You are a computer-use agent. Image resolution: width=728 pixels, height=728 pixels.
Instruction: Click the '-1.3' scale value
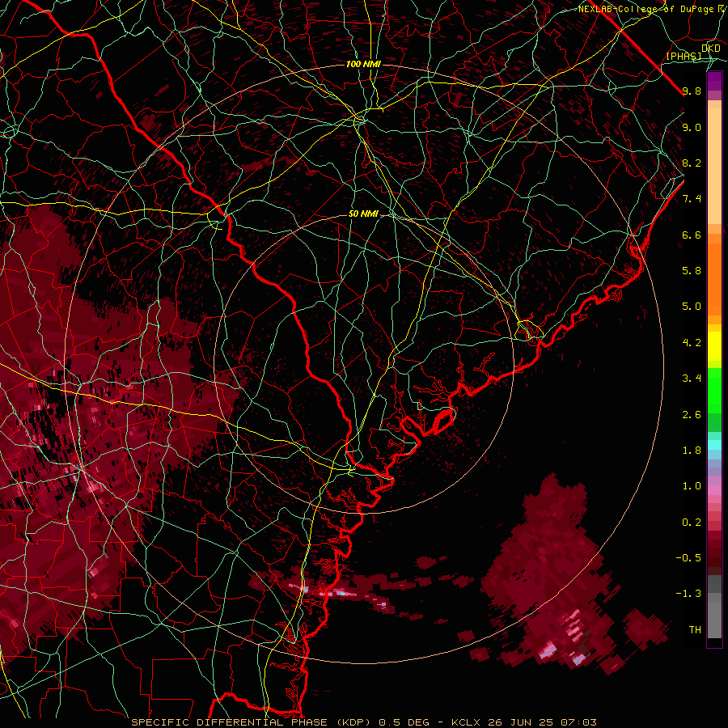coord(688,595)
